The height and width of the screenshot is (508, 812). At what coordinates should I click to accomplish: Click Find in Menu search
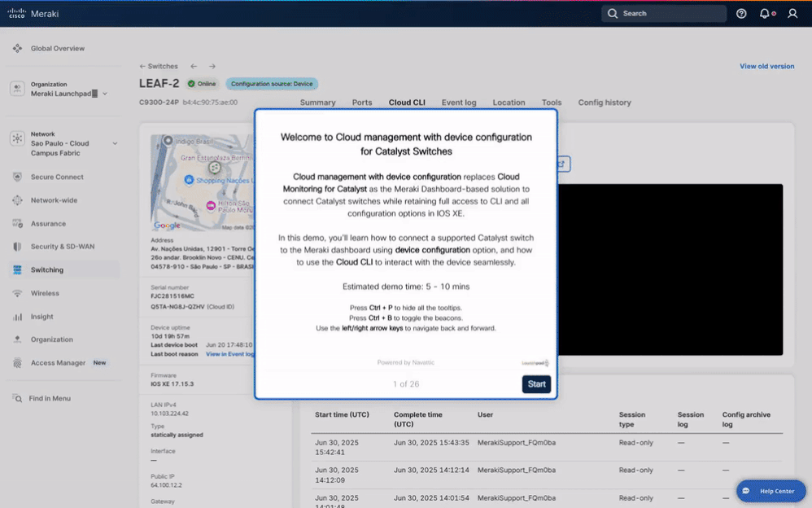click(x=49, y=398)
